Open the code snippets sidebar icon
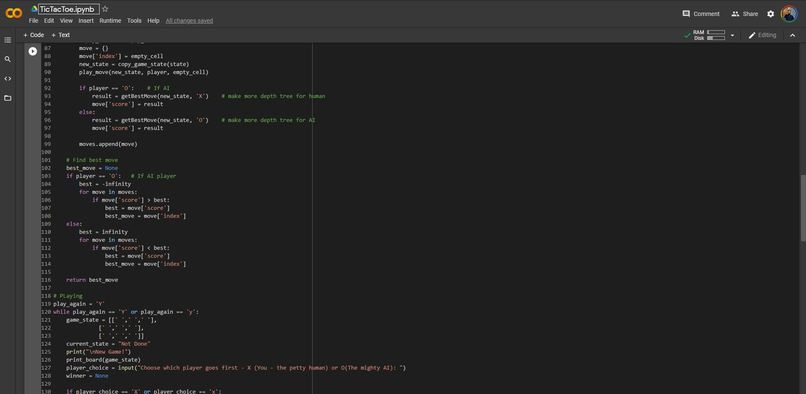Viewport: 806px width, 394px height. pyautogui.click(x=7, y=79)
